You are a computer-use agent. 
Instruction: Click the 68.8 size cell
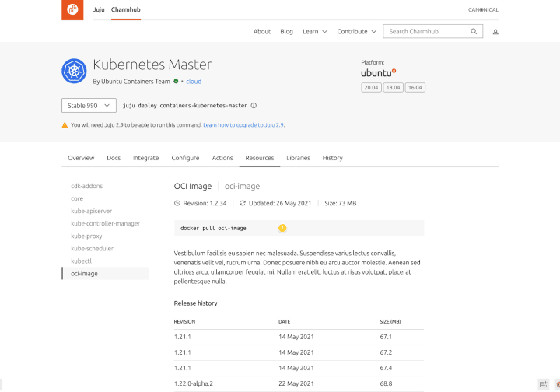[x=386, y=383]
